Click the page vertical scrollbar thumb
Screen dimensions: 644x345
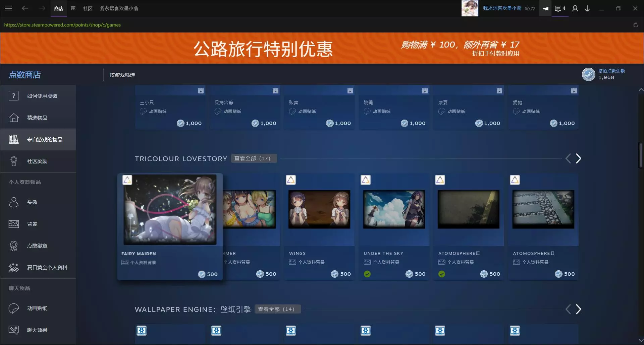pyautogui.click(x=641, y=155)
